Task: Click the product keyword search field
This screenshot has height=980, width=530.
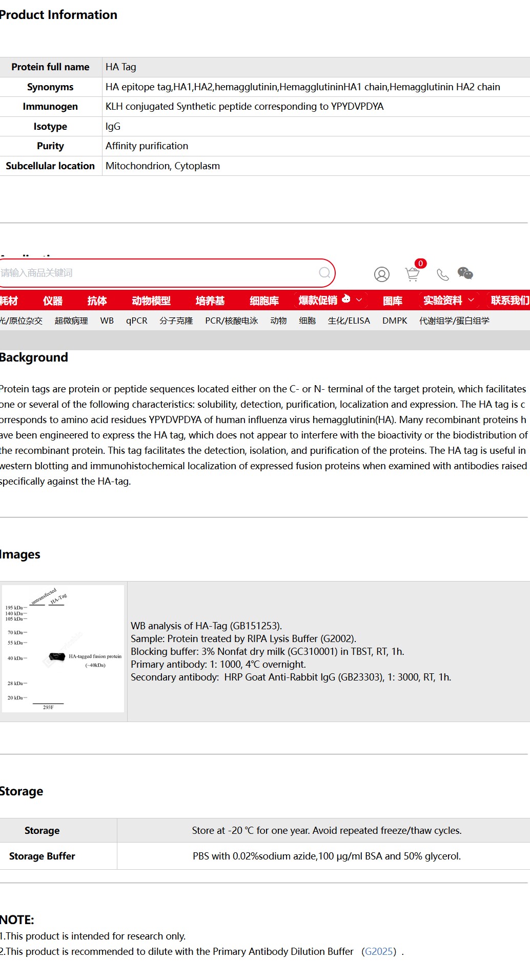Action: pos(159,273)
